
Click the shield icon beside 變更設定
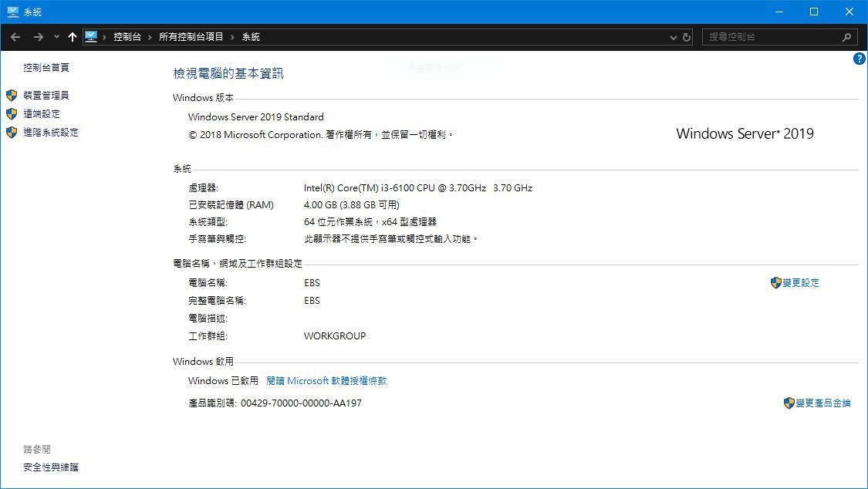[776, 282]
